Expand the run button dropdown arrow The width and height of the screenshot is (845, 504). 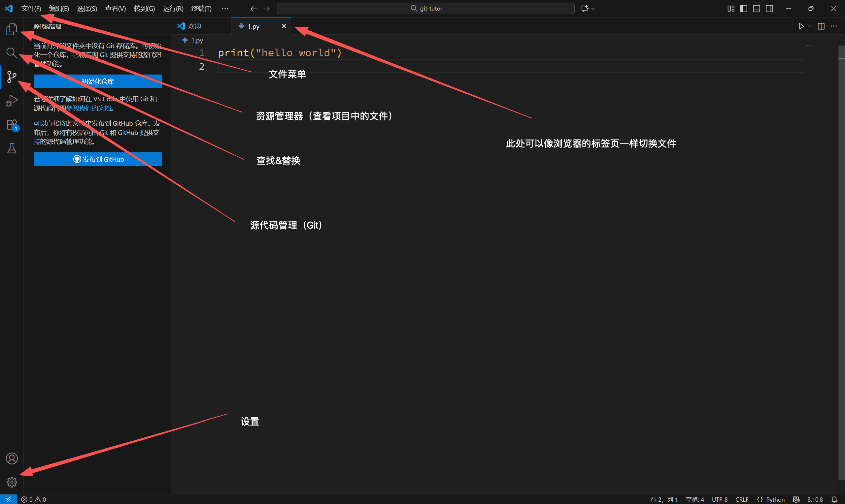[810, 26]
